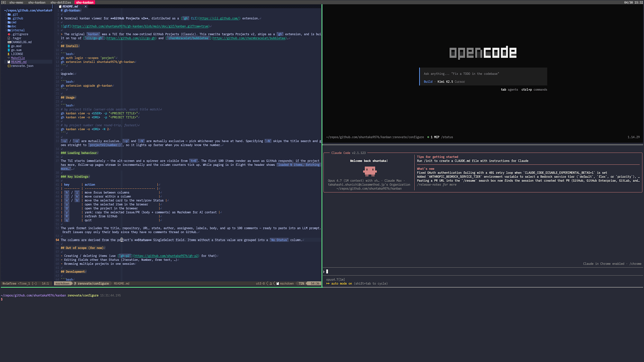Open the github.com/cli/go-gh link
This screenshot has height=362, width=644.
(x=131, y=38)
